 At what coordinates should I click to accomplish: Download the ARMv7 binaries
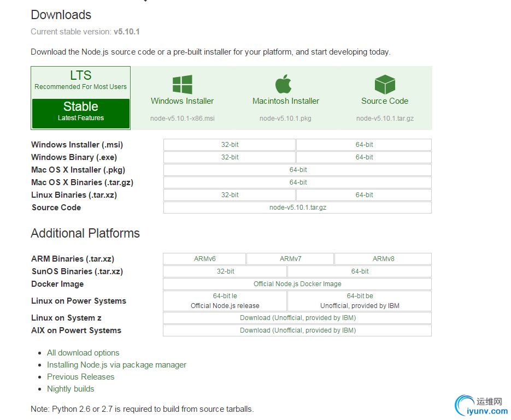(x=290, y=259)
